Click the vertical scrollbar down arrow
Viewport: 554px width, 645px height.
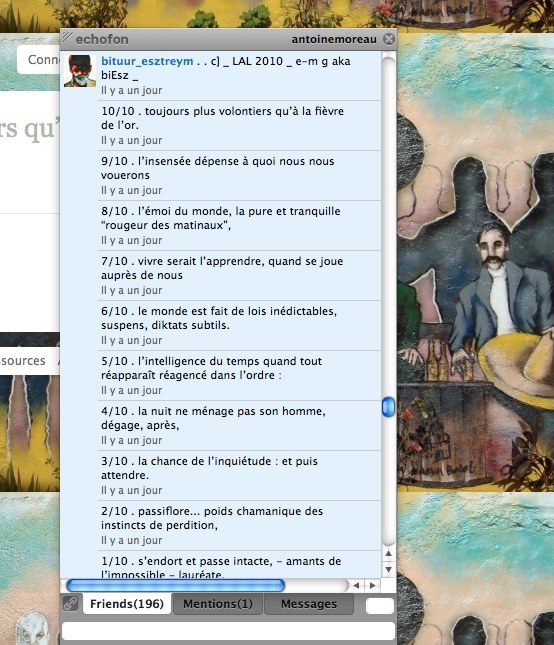[388, 570]
